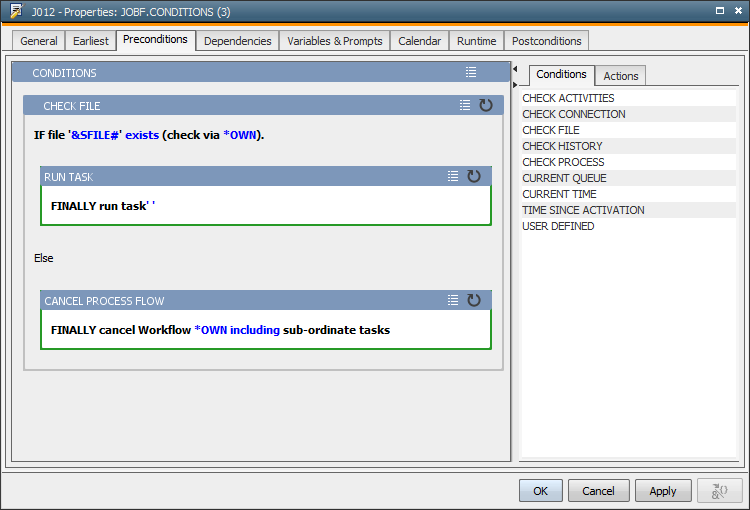Click the variables button next to Apply
The image size is (750, 510).
pyautogui.click(x=719, y=490)
